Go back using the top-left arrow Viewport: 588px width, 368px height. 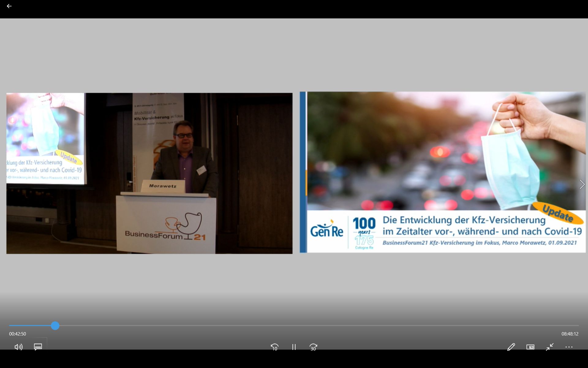point(9,6)
